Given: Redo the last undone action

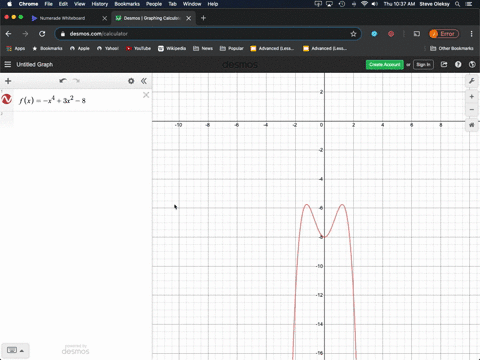Looking at the screenshot, I should click(x=76, y=81).
